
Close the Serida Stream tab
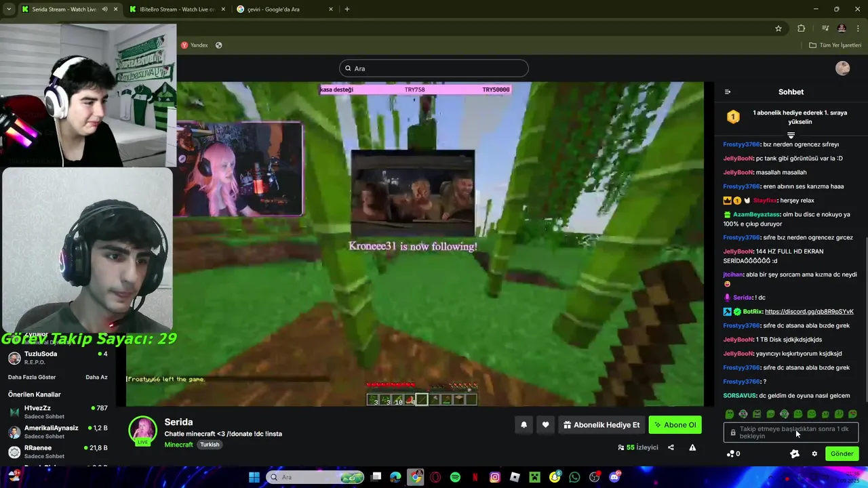(115, 9)
